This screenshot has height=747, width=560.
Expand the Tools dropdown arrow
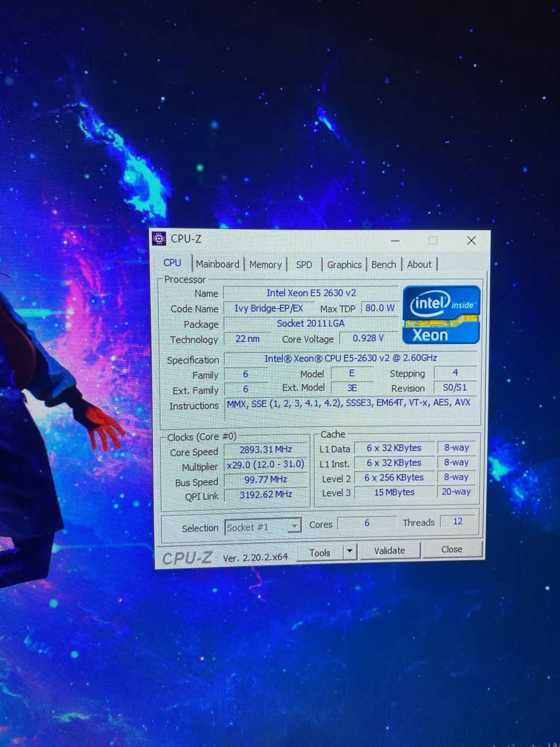pos(350,551)
